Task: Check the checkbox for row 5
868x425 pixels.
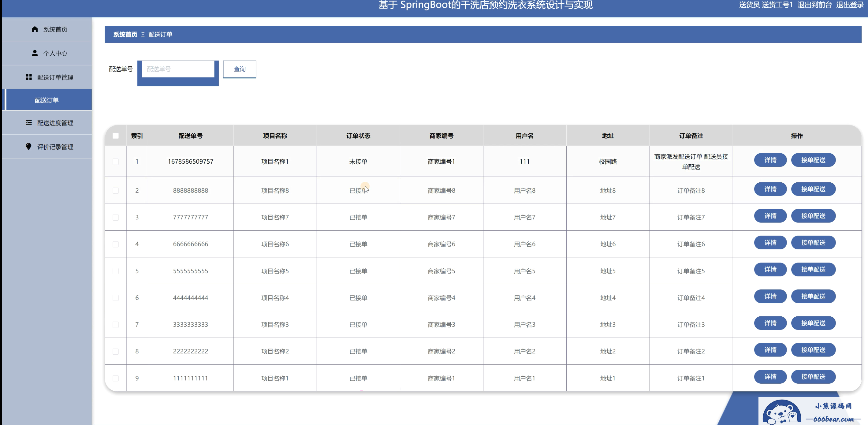Action: tap(116, 271)
